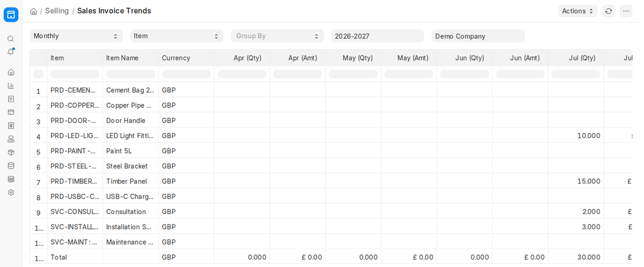The image size is (644, 267).
Task: Refresh the report with reload icon
Action: (x=609, y=11)
